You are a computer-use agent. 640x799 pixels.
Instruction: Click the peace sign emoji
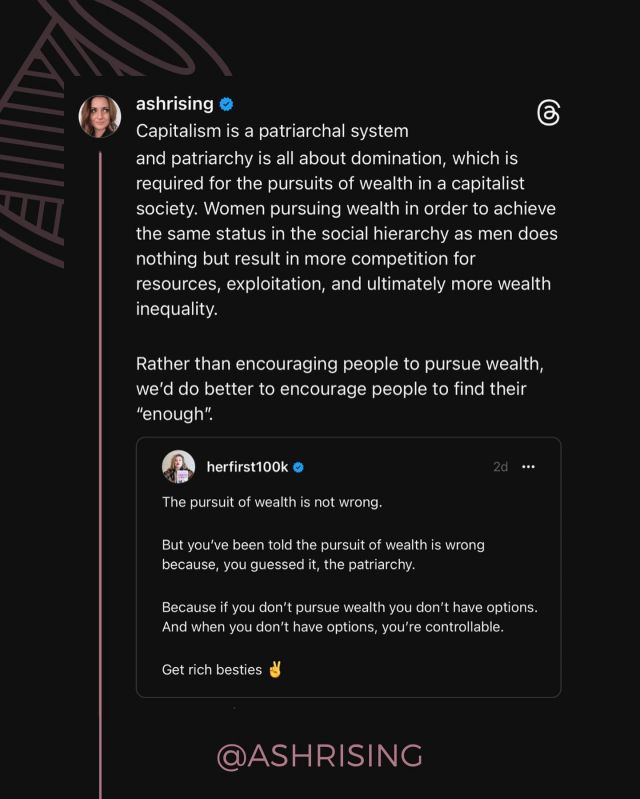276,669
